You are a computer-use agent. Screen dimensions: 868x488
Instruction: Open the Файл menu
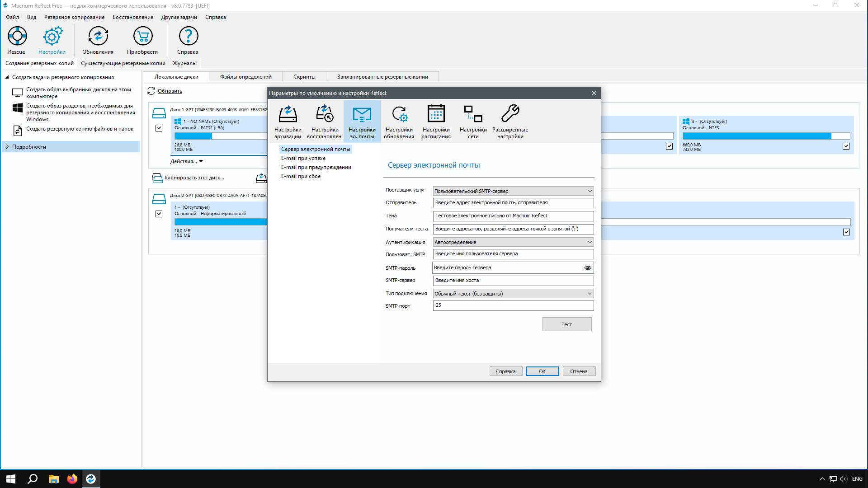13,17
